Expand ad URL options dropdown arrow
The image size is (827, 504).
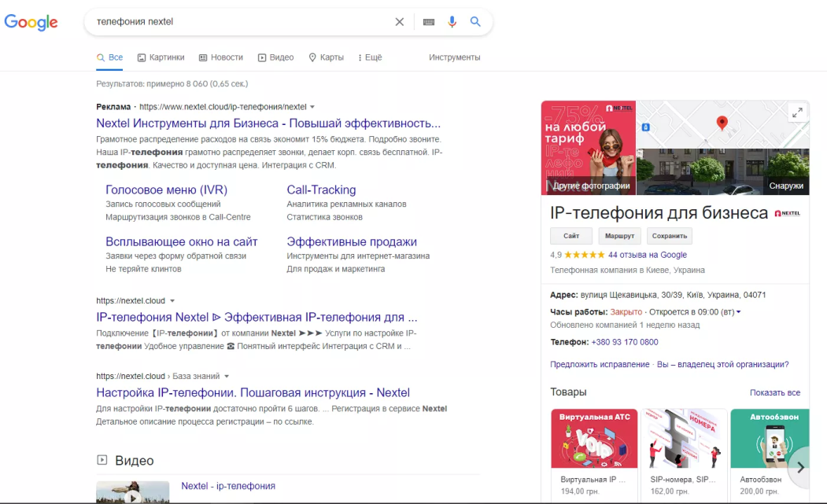[x=312, y=107]
